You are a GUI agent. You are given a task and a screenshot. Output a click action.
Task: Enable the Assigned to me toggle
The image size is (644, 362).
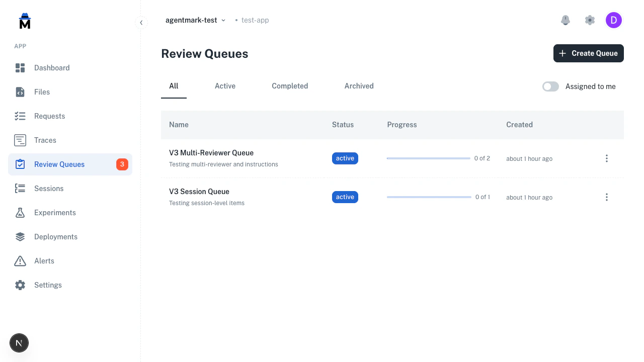550,86
